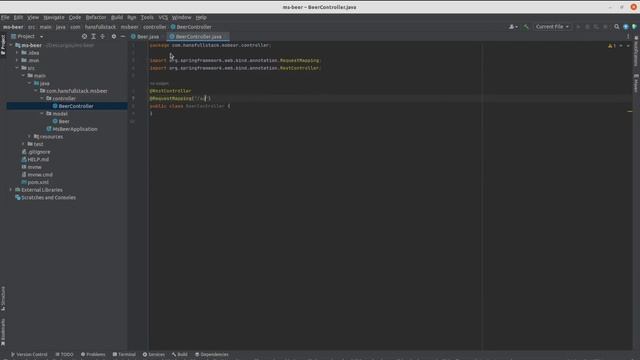Open the user account dropdown in toolbar
The width and height of the screenshot is (640, 360).
(x=513, y=27)
